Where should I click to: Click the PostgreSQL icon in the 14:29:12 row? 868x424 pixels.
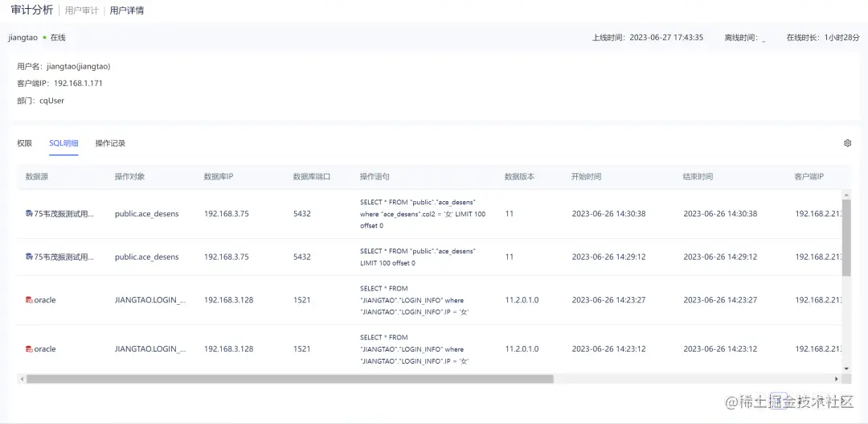(29, 257)
